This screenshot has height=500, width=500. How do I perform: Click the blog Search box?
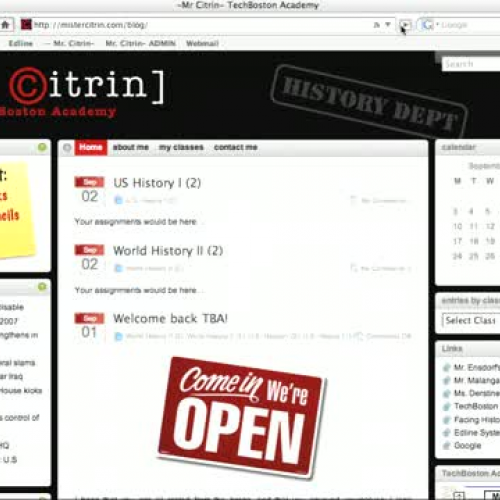471,64
